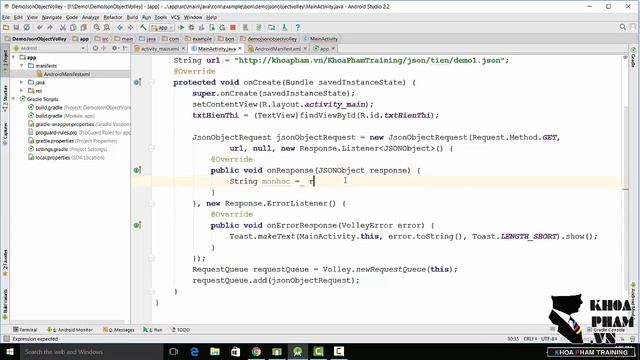Switch to the activity_main.xml editor tab
The image size is (640, 360).
coord(160,49)
